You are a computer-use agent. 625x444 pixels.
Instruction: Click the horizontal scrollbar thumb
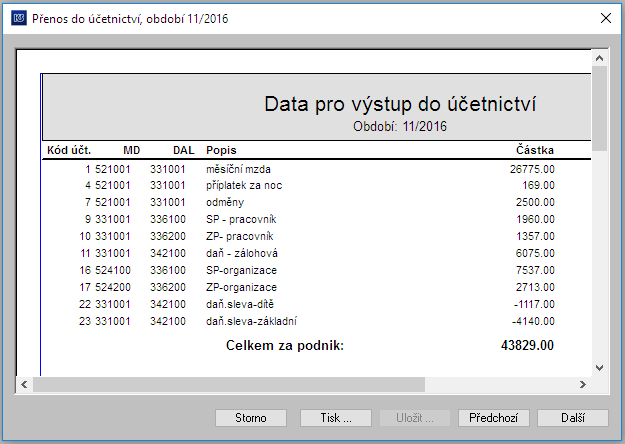[229, 385]
